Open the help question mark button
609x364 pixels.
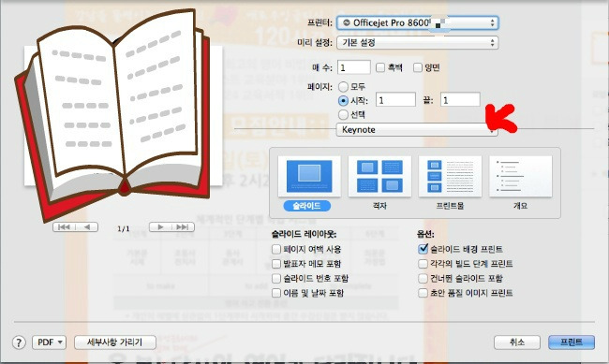tap(19, 342)
